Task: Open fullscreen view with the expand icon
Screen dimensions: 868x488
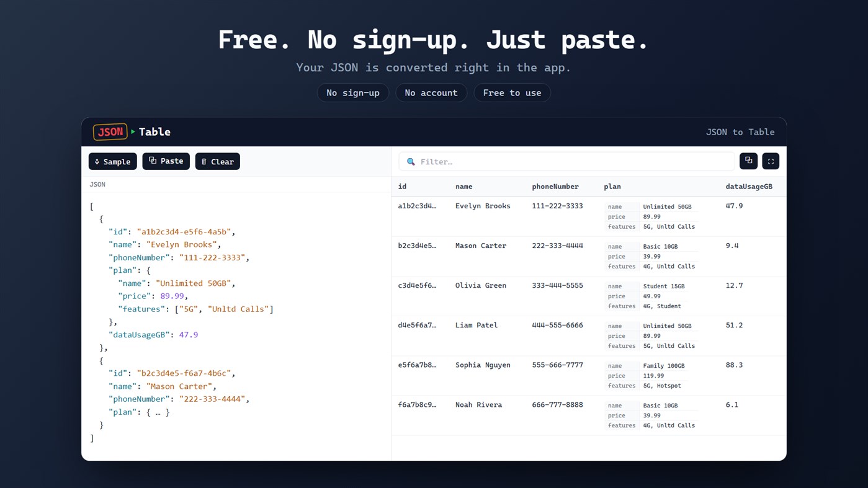Action: pyautogui.click(x=771, y=161)
